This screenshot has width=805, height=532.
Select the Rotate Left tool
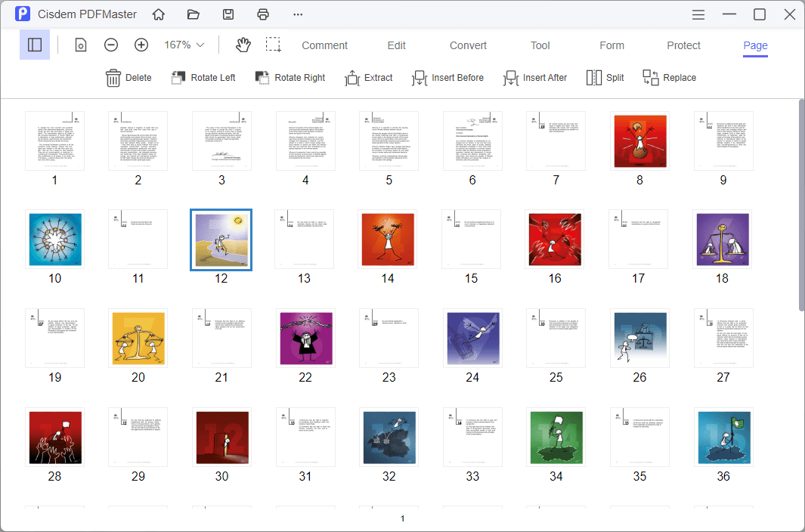pos(203,77)
